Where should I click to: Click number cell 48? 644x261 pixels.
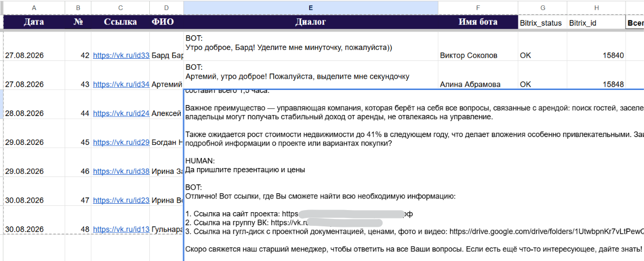78,220
